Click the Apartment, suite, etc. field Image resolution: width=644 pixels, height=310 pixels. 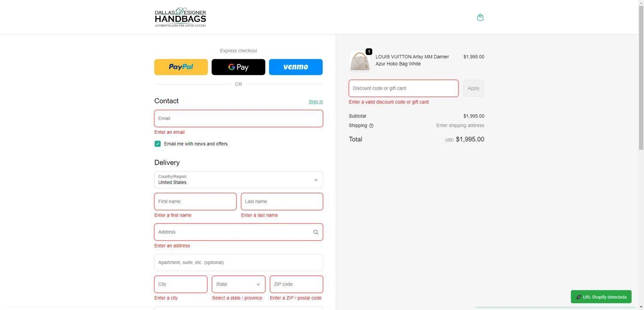tap(239, 262)
